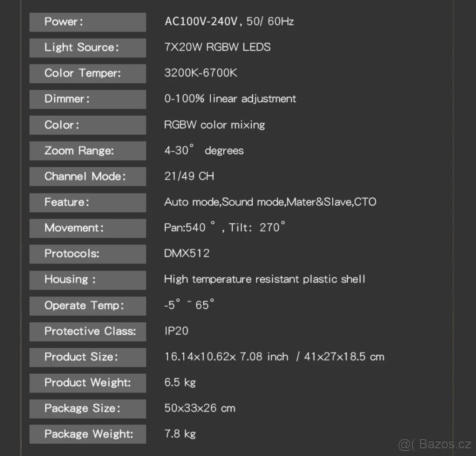Click the 21/49 CH value text
The image size is (476, 456).
click(189, 176)
